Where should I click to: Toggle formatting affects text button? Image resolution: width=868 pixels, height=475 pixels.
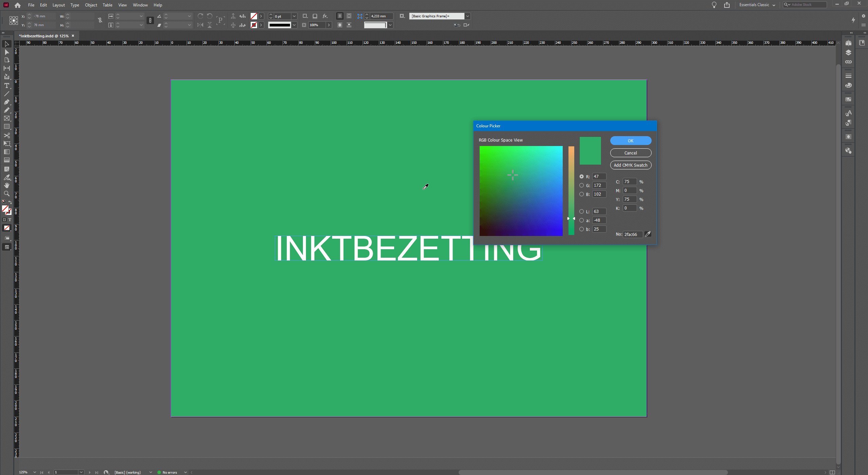click(9, 220)
